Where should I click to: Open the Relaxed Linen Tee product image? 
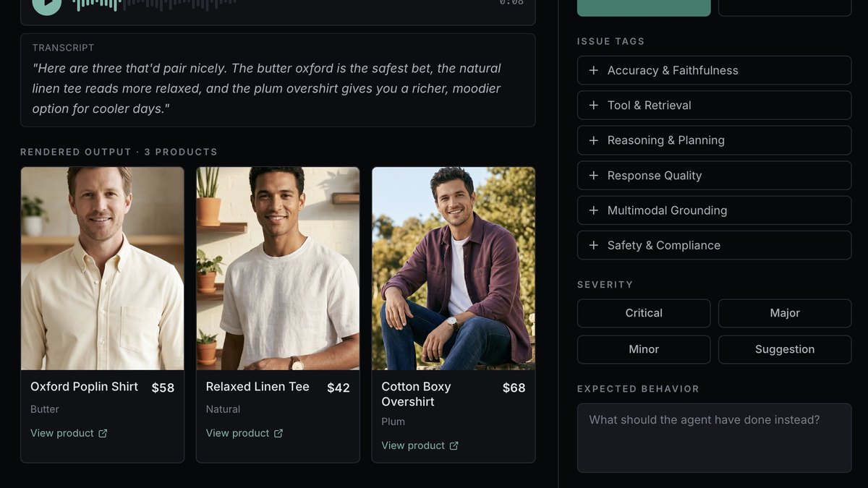pyautogui.click(x=278, y=269)
